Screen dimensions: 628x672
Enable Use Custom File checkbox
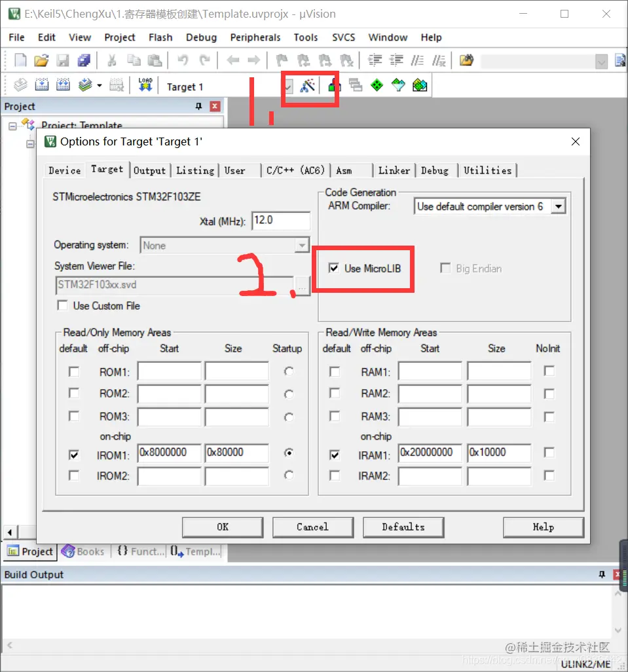(63, 306)
